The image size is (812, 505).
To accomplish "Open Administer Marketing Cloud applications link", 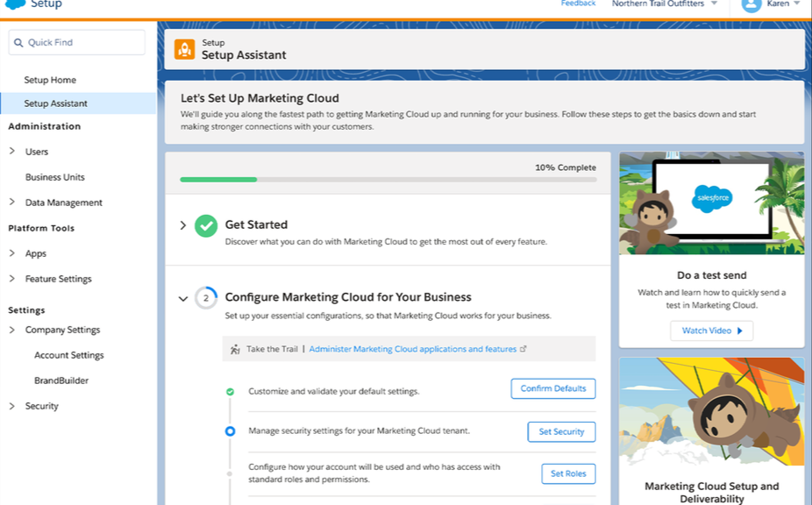I will [x=413, y=349].
